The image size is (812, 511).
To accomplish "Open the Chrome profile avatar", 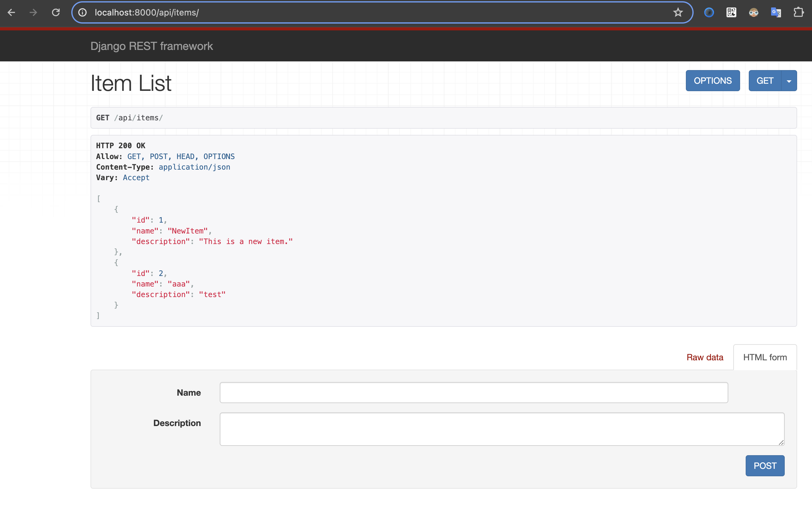I will tap(754, 12).
